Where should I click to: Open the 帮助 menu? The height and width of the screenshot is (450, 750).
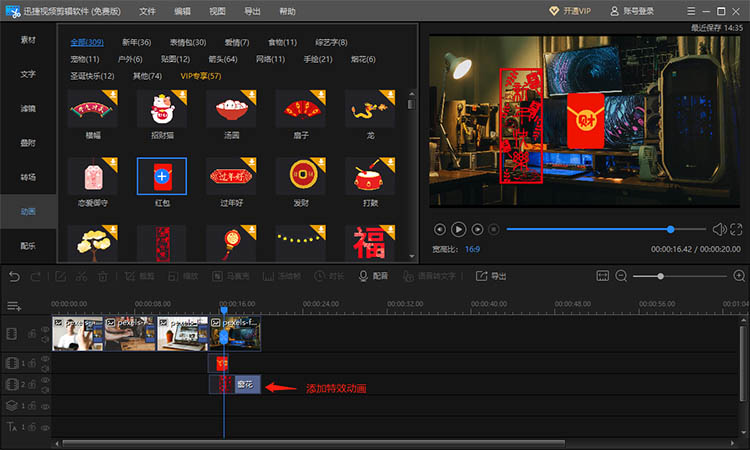coord(287,11)
